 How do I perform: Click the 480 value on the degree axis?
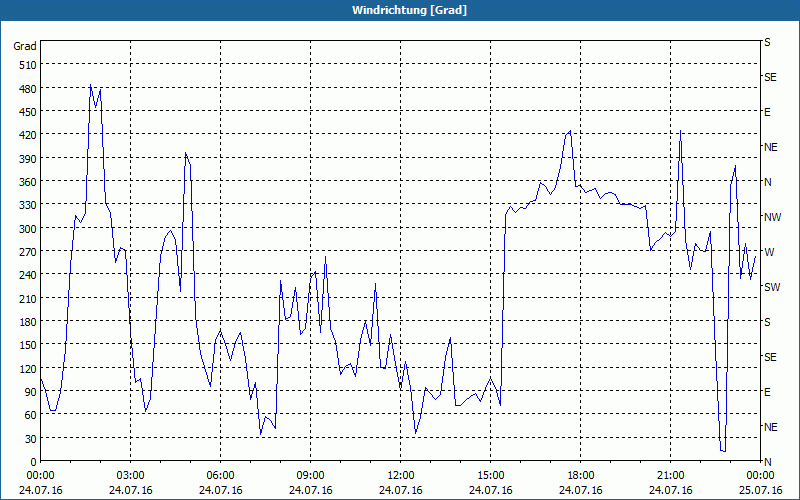pos(28,89)
